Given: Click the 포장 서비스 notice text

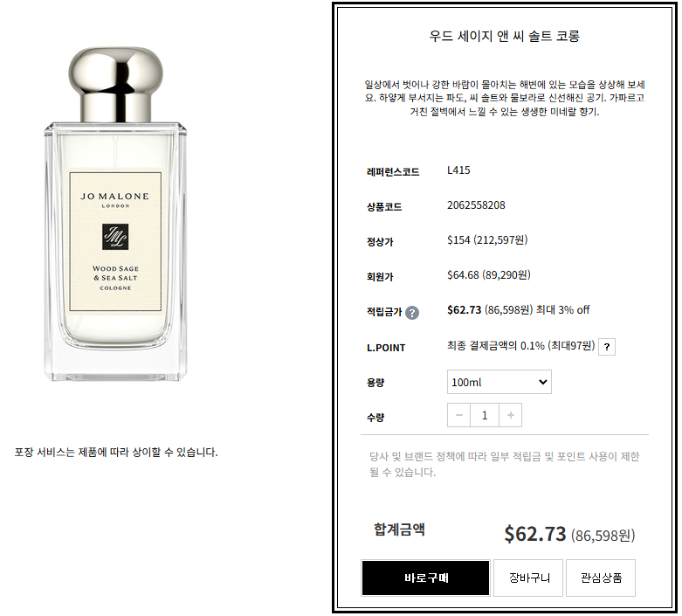Looking at the screenshot, I should point(116,453).
